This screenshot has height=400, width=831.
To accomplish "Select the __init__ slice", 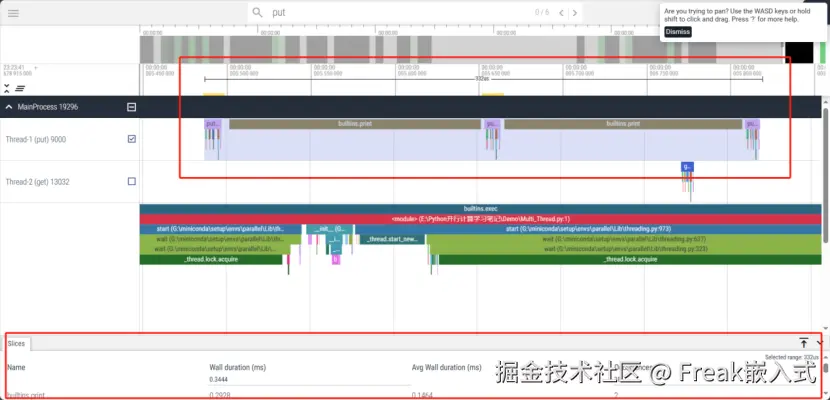I will click(330, 229).
